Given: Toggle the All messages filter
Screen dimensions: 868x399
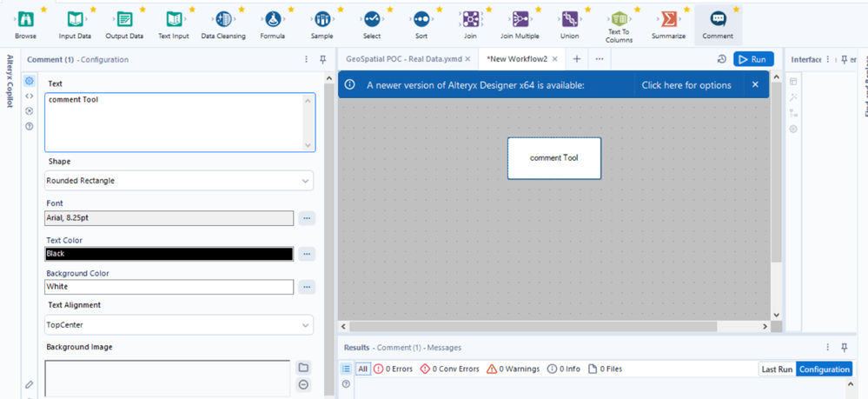Looking at the screenshot, I should coord(362,369).
